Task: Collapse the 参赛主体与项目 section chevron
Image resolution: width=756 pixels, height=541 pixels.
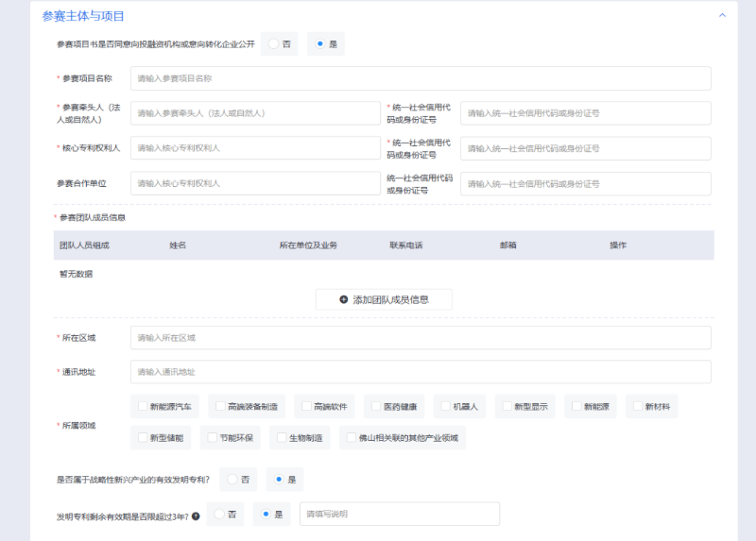Action: pyautogui.click(x=722, y=16)
